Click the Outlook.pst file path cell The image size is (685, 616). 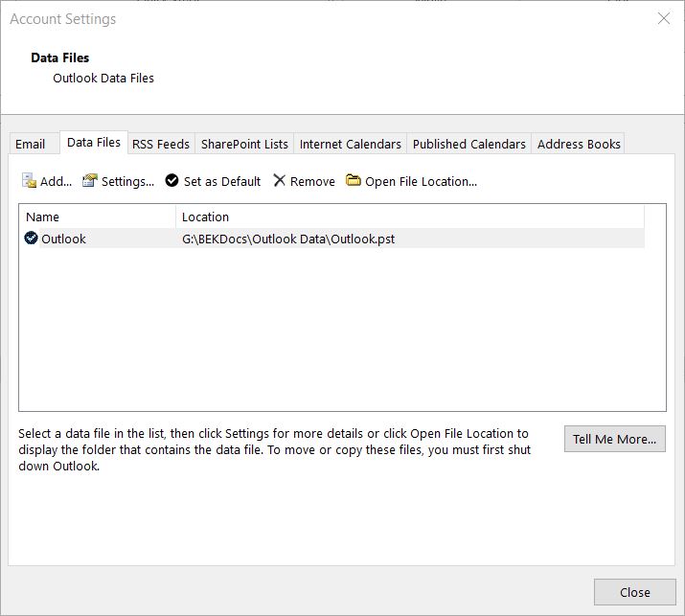pos(288,239)
